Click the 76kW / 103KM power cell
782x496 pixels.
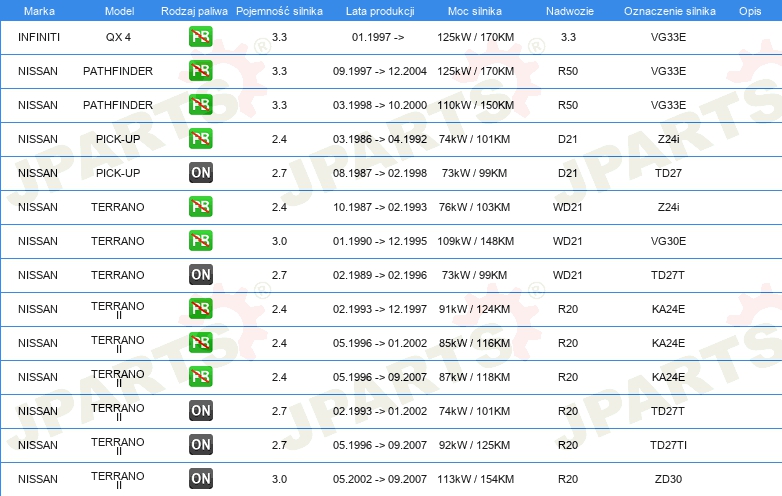[x=474, y=207]
